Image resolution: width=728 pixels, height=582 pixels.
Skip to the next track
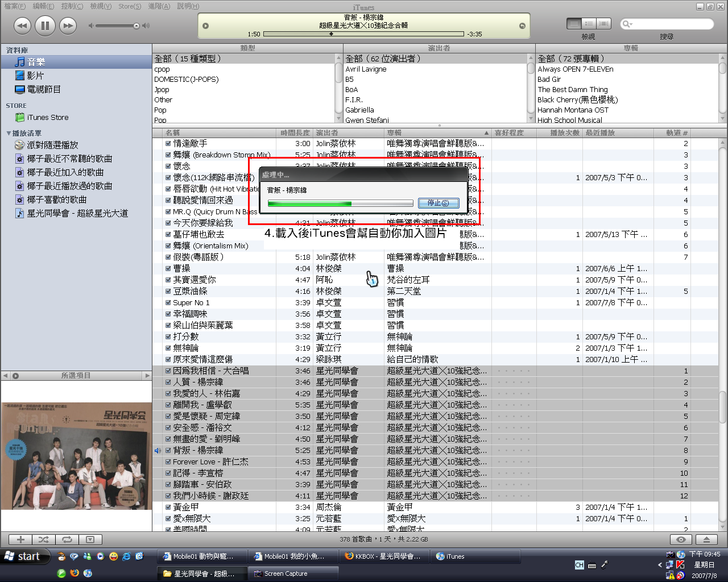point(68,26)
